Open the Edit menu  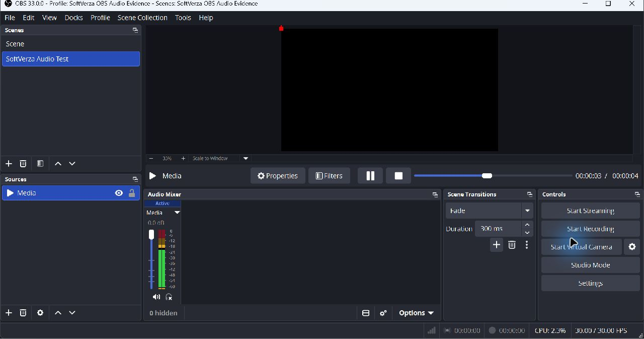pos(29,18)
